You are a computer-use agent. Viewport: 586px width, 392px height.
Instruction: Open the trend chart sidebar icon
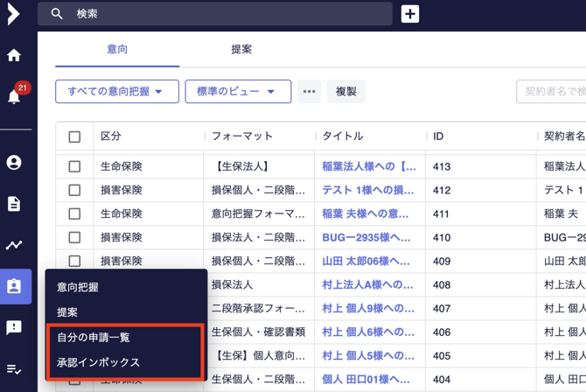click(14, 245)
